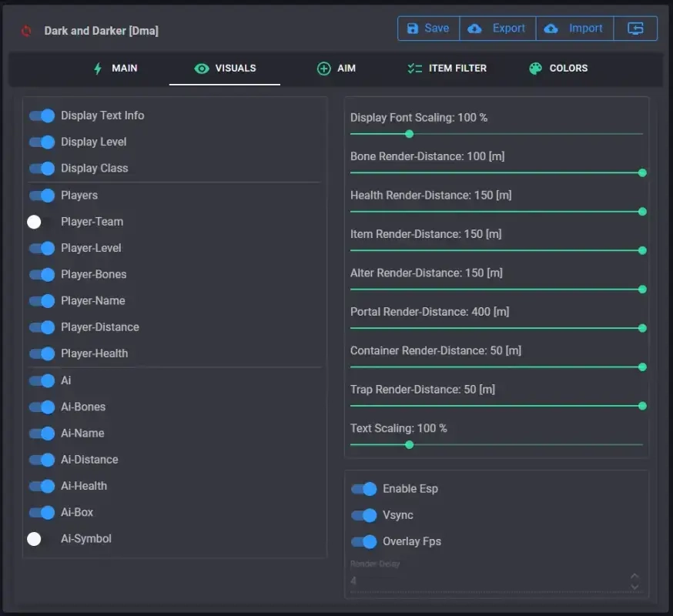Image resolution: width=673 pixels, height=616 pixels.
Task: Disable the Vsync toggle
Action: [x=363, y=515]
